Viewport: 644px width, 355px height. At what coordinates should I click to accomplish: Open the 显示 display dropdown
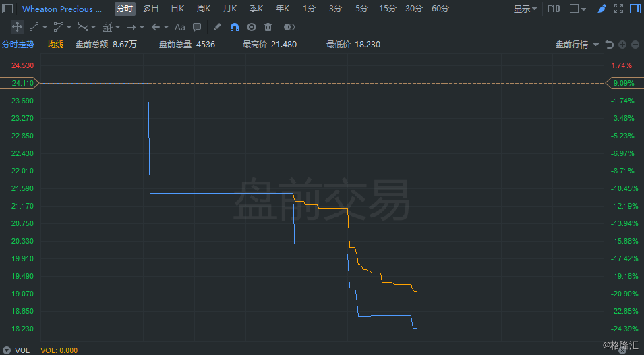pos(525,9)
